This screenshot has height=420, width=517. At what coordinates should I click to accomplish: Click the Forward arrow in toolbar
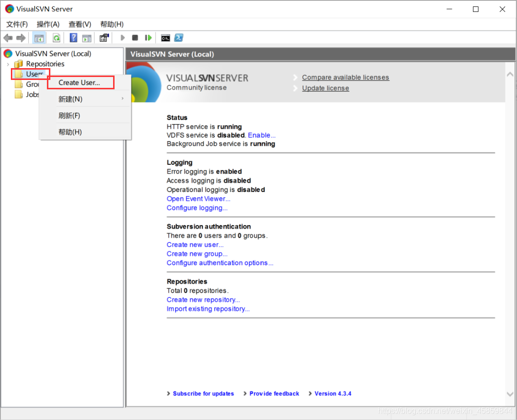pos(21,38)
